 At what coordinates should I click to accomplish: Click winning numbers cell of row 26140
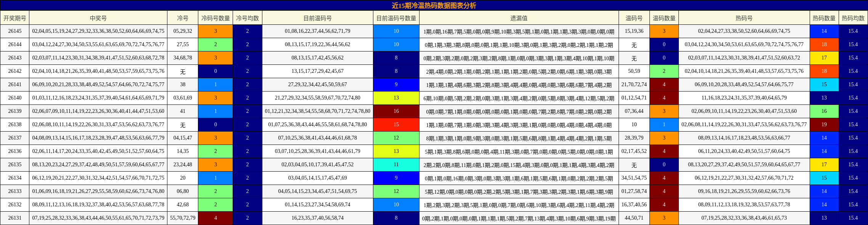coord(98,98)
